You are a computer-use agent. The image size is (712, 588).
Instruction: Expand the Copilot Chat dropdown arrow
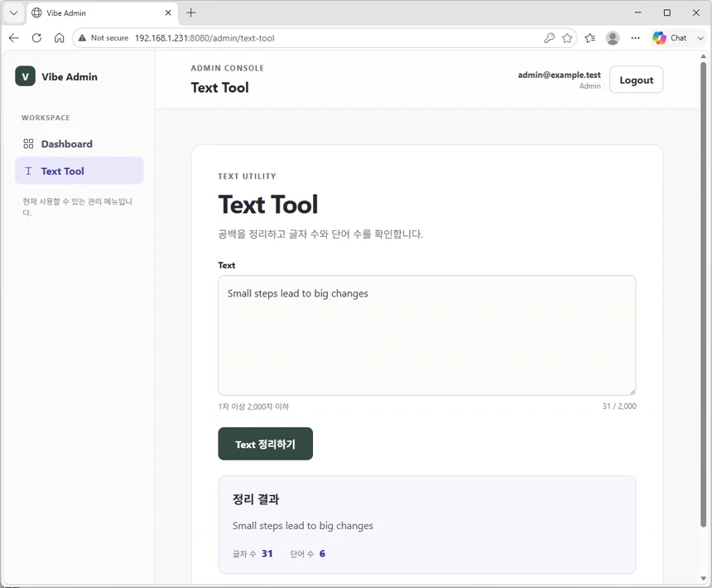(700, 38)
